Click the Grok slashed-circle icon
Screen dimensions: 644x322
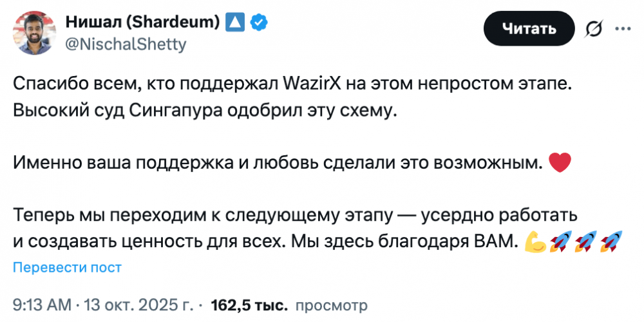[593, 29]
